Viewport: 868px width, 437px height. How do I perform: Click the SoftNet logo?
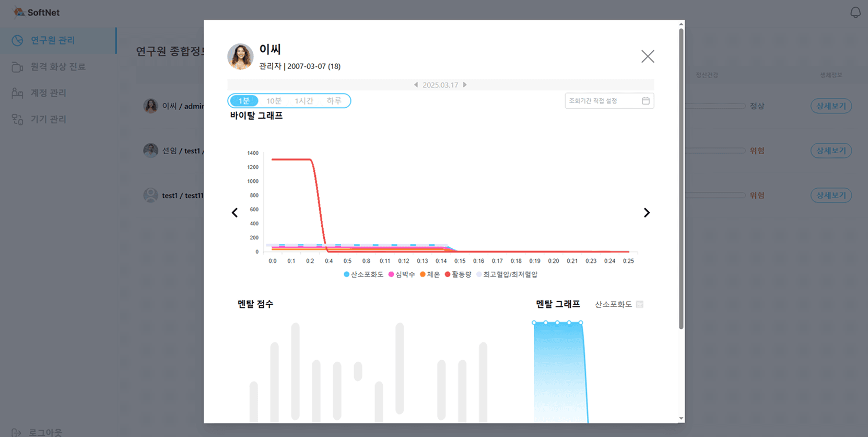click(x=37, y=12)
